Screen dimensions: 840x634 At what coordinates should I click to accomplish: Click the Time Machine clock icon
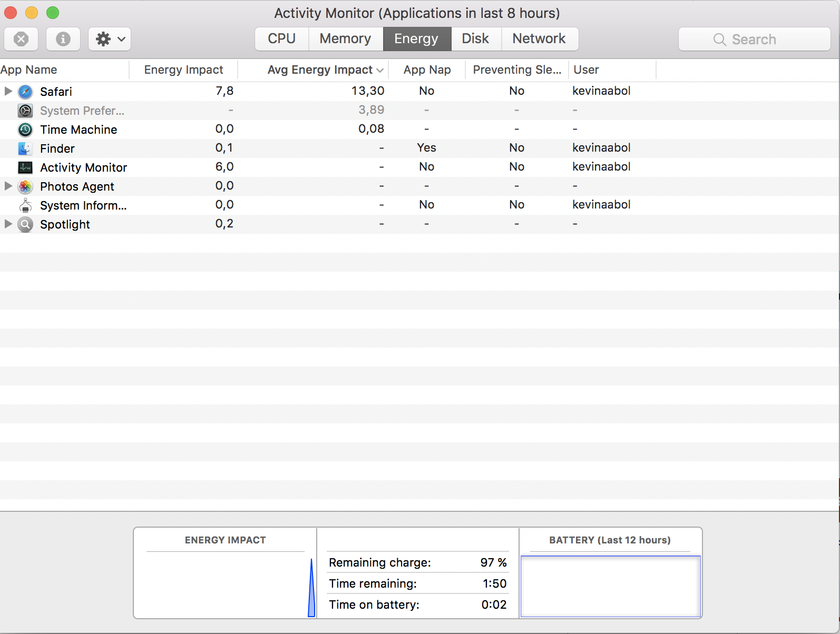tap(25, 130)
